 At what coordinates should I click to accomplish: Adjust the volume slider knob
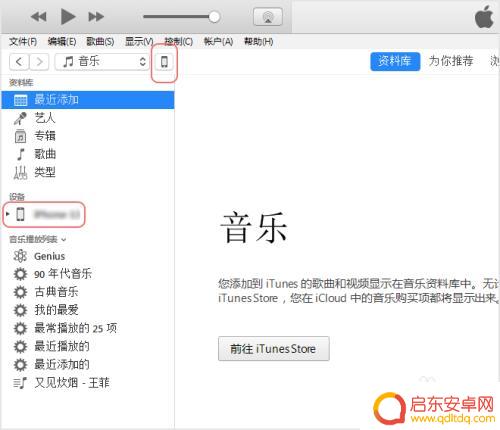tap(214, 17)
